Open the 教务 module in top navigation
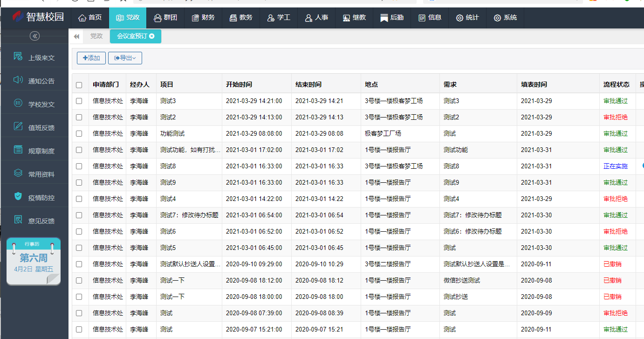Screen dimensions: 644x339 click(x=240, y=18)
